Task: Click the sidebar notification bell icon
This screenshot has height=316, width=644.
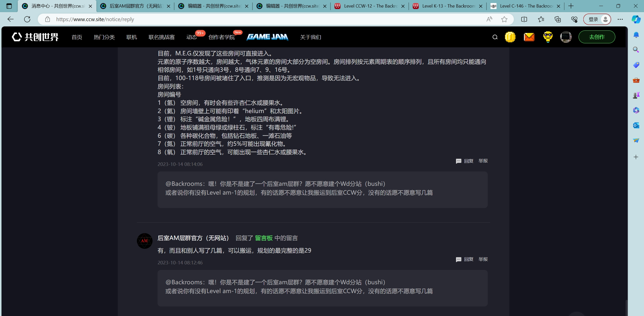Action: click(x=636, y=35)
